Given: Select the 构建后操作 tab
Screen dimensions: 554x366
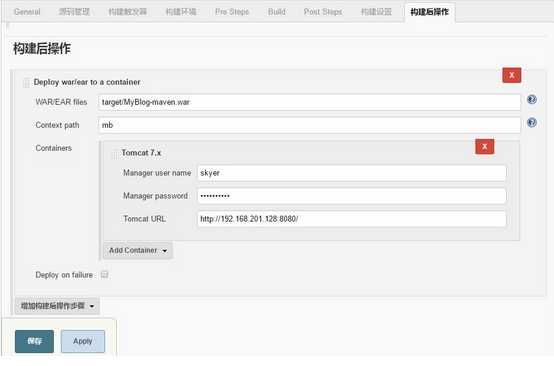Looking at the screenshot, I should [429, 12].
